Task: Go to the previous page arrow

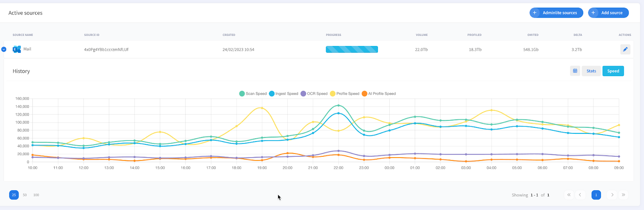Action: pos(580,195)
